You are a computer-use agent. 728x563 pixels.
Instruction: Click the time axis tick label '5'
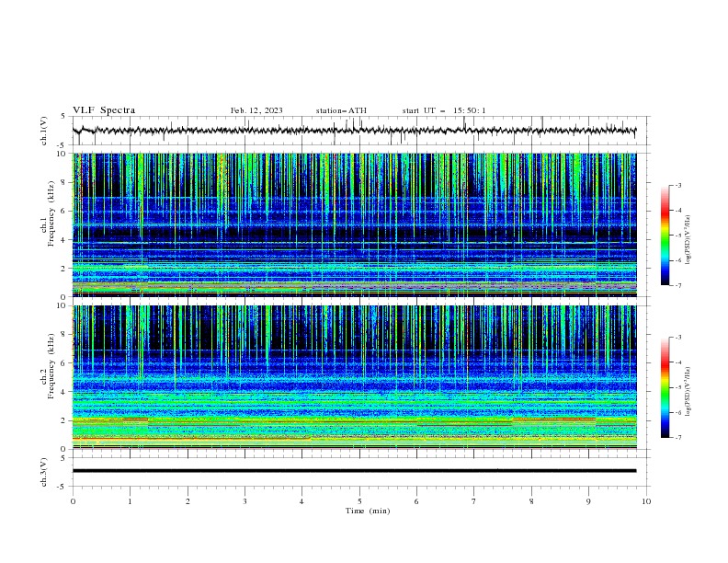point(359,501)
